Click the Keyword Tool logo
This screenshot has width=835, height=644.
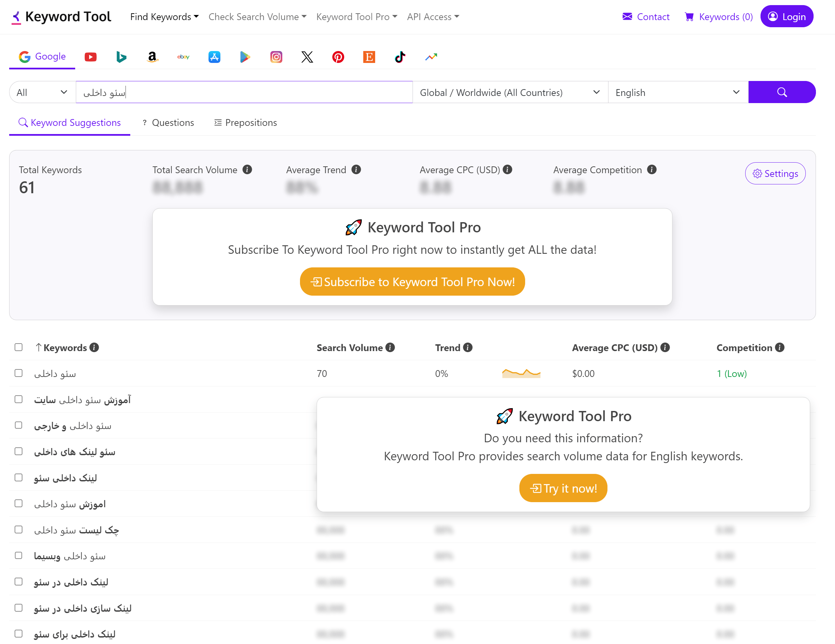(61, 17)
